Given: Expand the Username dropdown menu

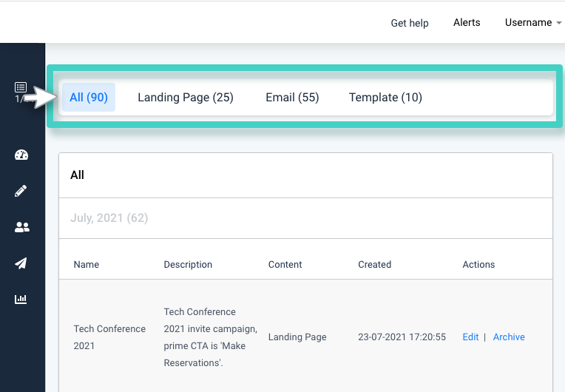Looking at the screenshot, I should tap(533, 22).
